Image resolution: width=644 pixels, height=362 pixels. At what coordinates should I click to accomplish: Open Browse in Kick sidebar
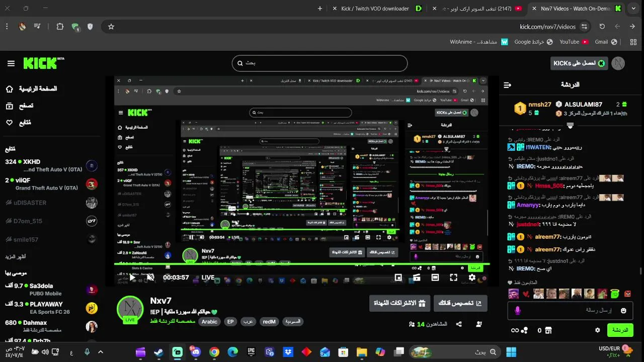click(19, 106)
